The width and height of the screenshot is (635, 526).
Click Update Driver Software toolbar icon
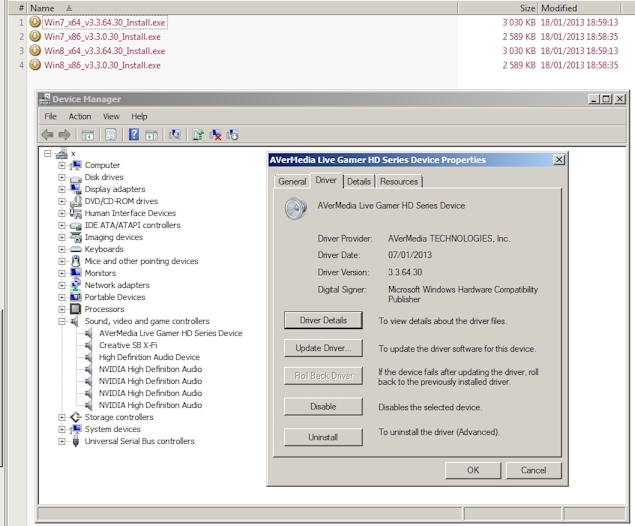click(199, 135)
